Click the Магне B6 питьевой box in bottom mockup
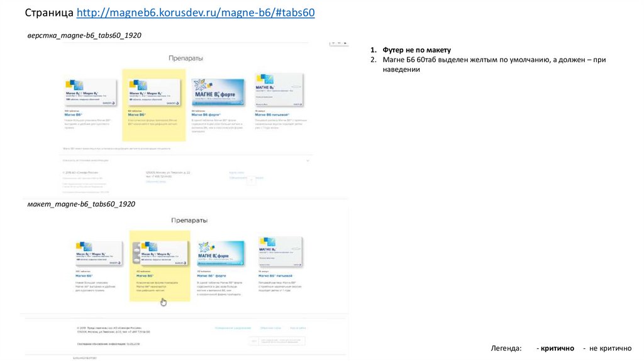The width and height of the screenshot is (644, 361). (x=280, y=252)
